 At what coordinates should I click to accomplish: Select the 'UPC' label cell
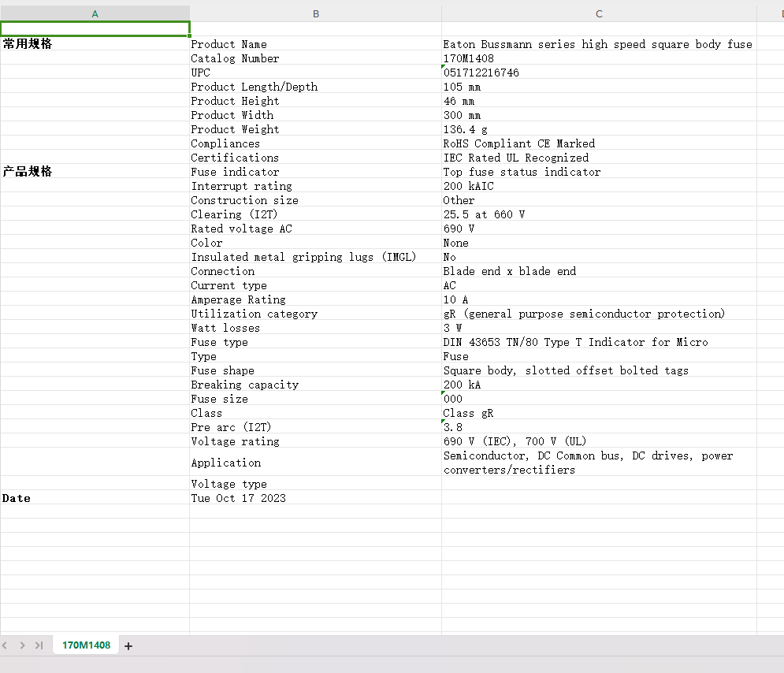pyautogui.click(x=315, y=73)
